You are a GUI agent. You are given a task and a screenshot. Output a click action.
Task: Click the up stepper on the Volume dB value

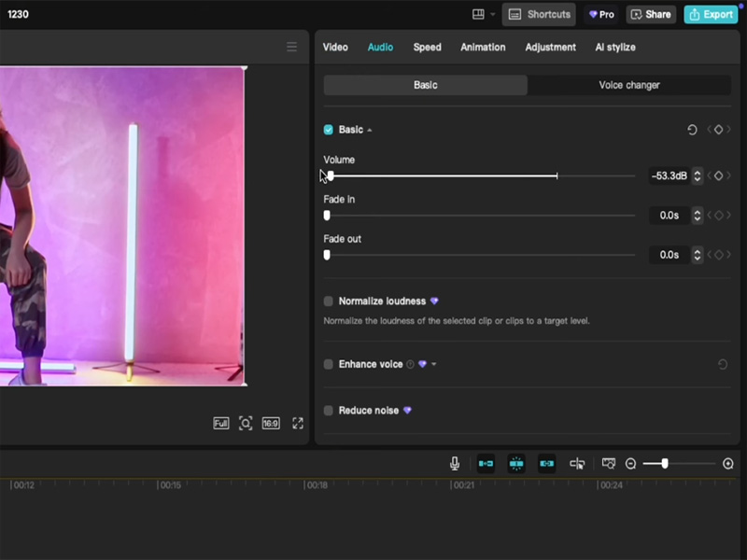pos(697,172)
